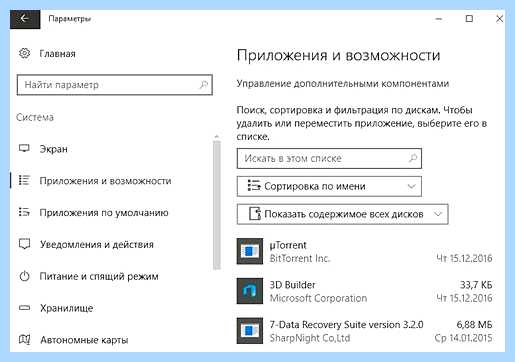Open the Сортировка по имени dropdown arrow
Viewport: 515px width, 362px height.
412,186
